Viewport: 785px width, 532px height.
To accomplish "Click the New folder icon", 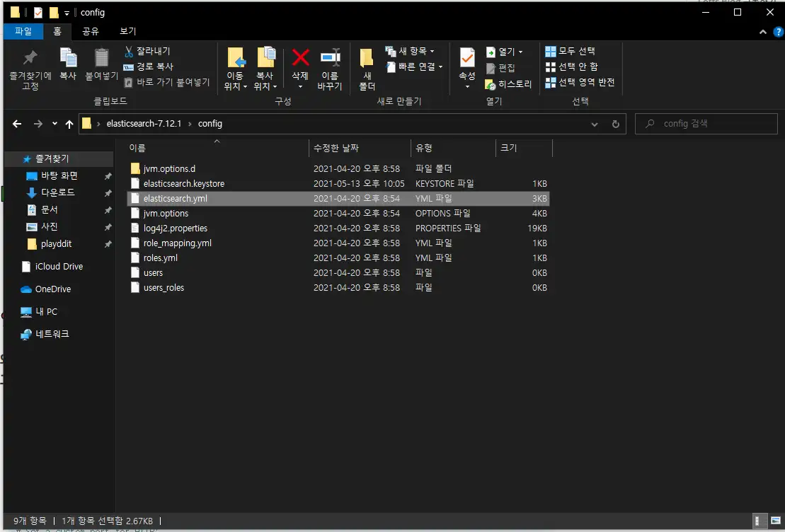I will pyautogui.click(x=367, y=59).
